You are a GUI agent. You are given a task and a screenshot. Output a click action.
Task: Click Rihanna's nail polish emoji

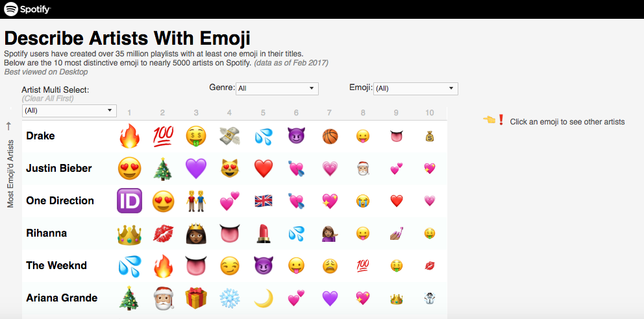coord(397,233)
